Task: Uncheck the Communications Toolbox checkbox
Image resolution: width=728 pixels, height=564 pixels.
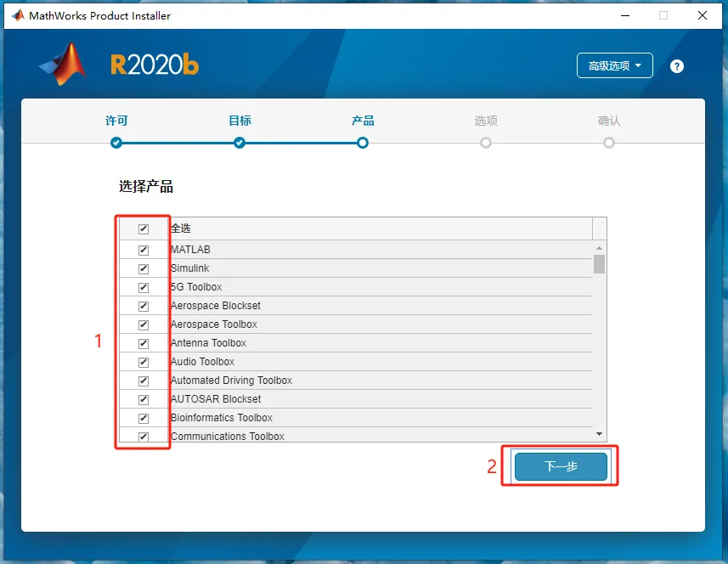Action: [x=144, y=437]
